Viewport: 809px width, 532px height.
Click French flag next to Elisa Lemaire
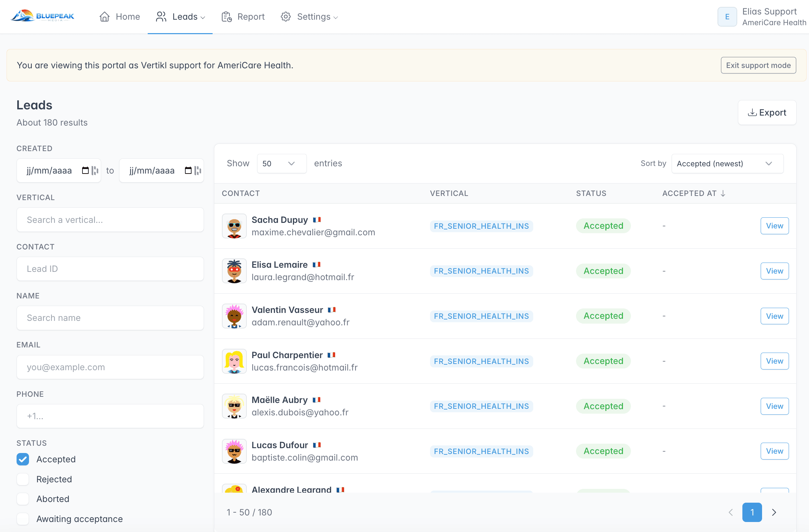(x=316, y=265)
